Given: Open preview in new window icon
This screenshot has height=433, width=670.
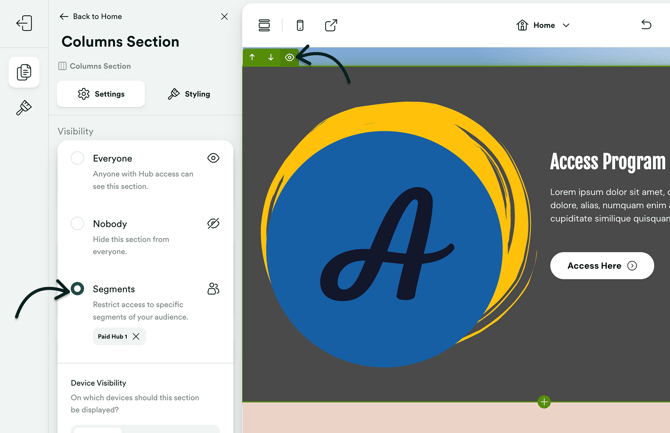Looking at the screenshot, I should click(331, 25).
